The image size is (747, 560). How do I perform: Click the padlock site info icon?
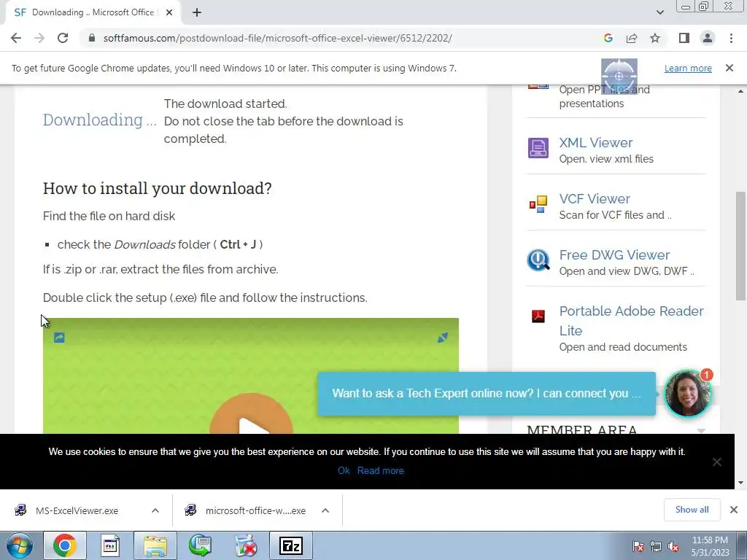coord(92,38)
